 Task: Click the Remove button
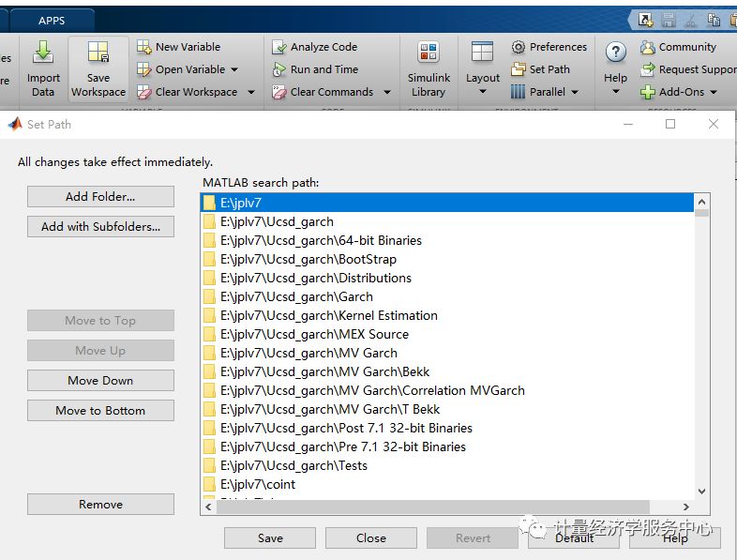pos(100,504)
